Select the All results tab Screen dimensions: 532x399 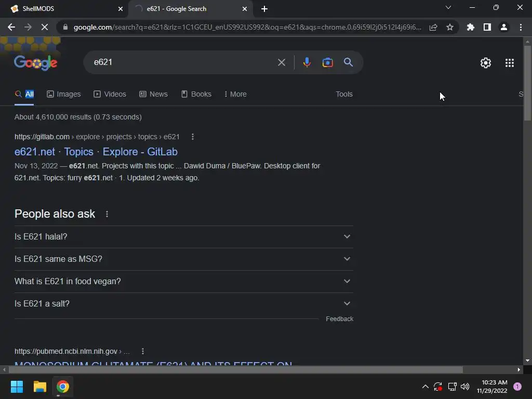(x=24, y=95)
